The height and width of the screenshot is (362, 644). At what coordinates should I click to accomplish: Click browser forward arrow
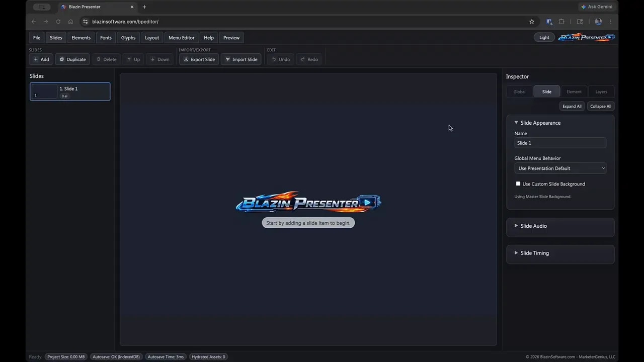(x=46, y=22)
